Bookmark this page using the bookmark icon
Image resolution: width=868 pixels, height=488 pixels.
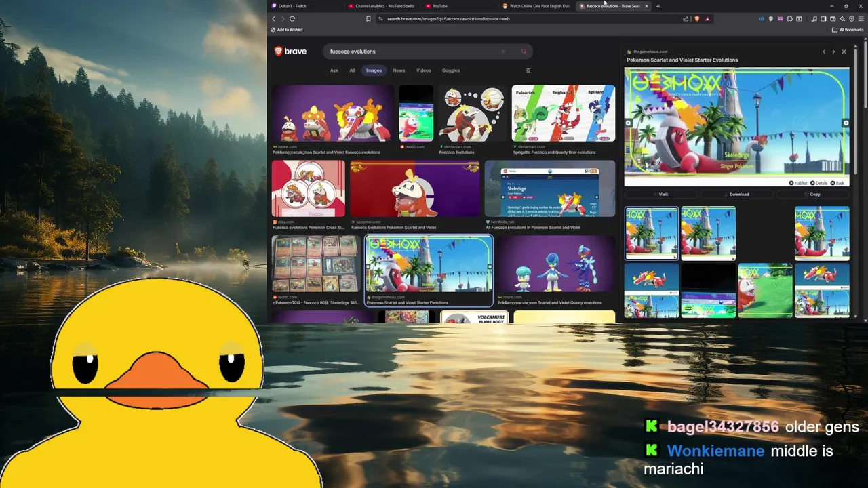pyautogui.click(x=368, y=19)
